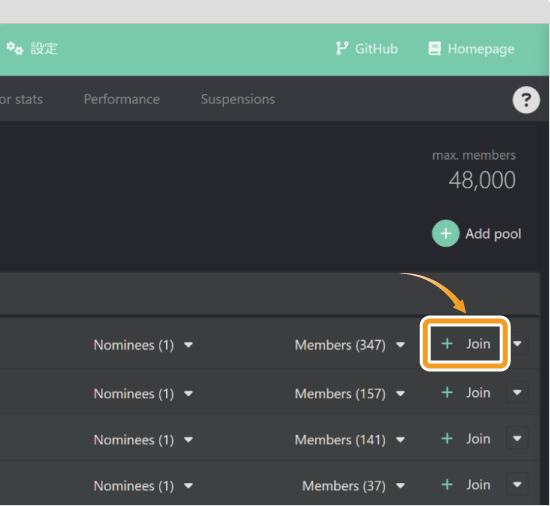The height and width of the screenshot is (506, 550).
Task: Expand the Members (37) dropdown
Action: [354, 486]
